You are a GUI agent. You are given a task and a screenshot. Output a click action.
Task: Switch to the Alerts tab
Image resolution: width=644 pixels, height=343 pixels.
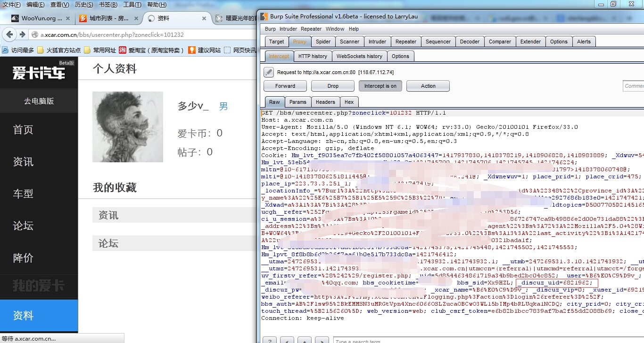tap(584, 42)
